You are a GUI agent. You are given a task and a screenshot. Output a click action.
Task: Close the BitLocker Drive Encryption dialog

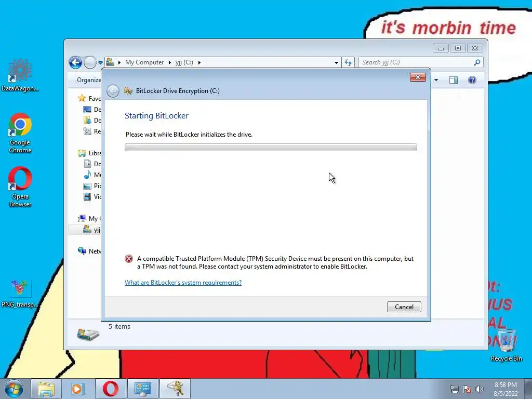(x=418, y=77)
